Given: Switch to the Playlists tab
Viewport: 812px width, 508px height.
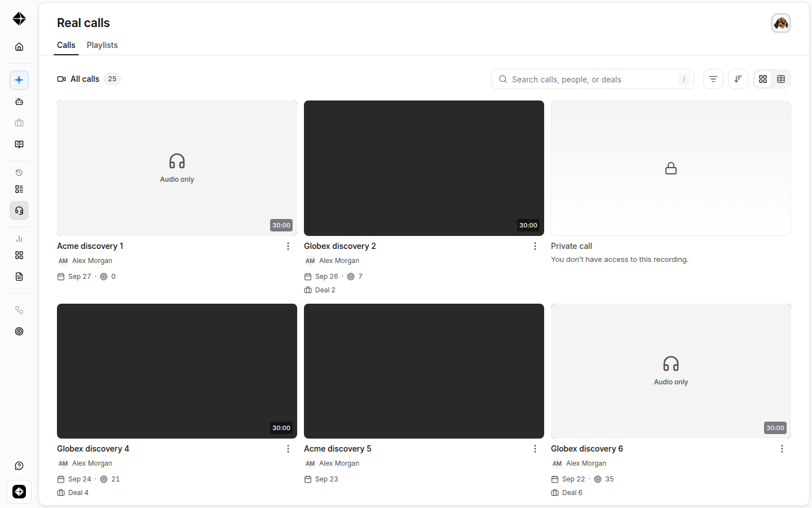Looking at the screenshot, I should 102,45.
